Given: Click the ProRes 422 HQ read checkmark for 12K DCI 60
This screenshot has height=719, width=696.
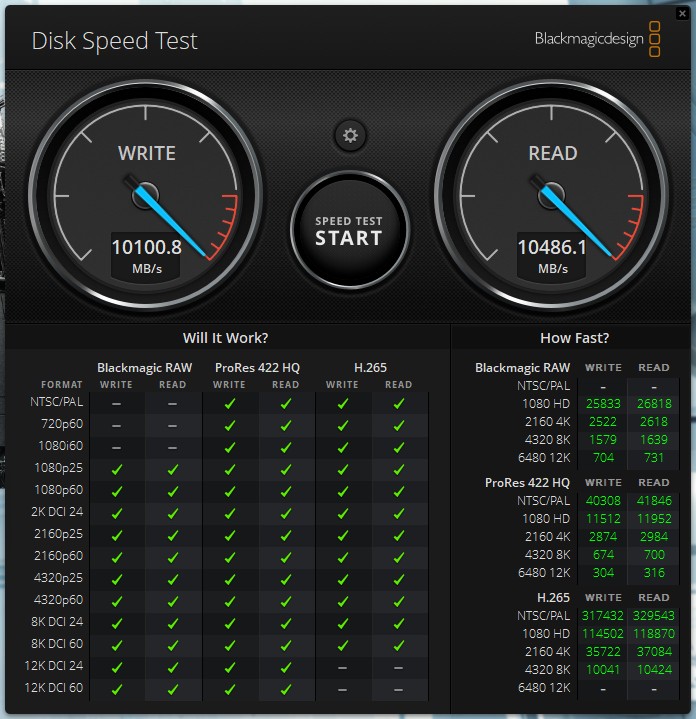Looking at the screenshot, I should [x=285, y=689].
